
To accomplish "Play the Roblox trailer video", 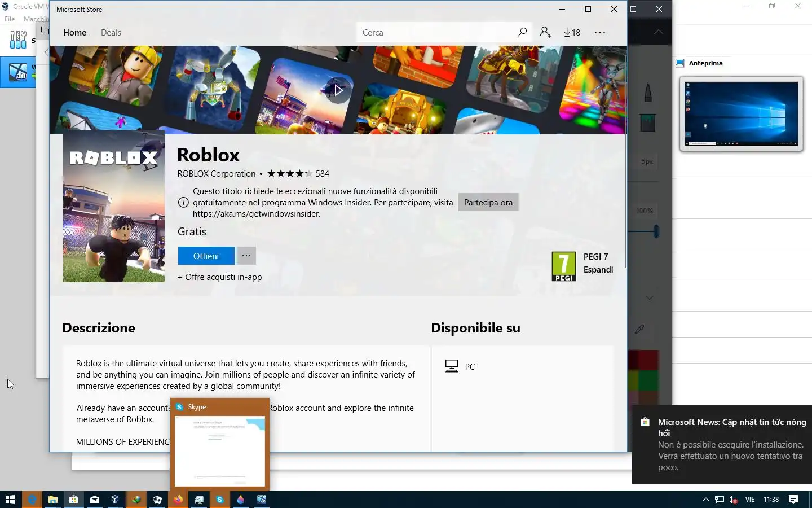I will (338, 90).
